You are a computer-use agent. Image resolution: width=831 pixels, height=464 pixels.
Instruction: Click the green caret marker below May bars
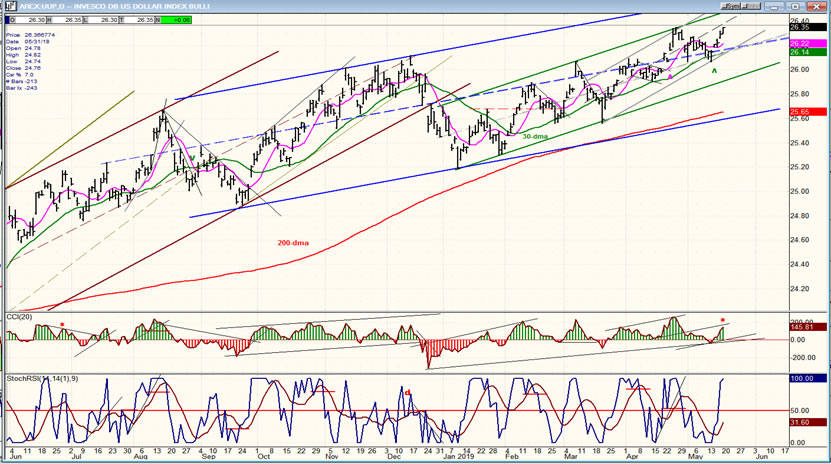coord(714,71)
